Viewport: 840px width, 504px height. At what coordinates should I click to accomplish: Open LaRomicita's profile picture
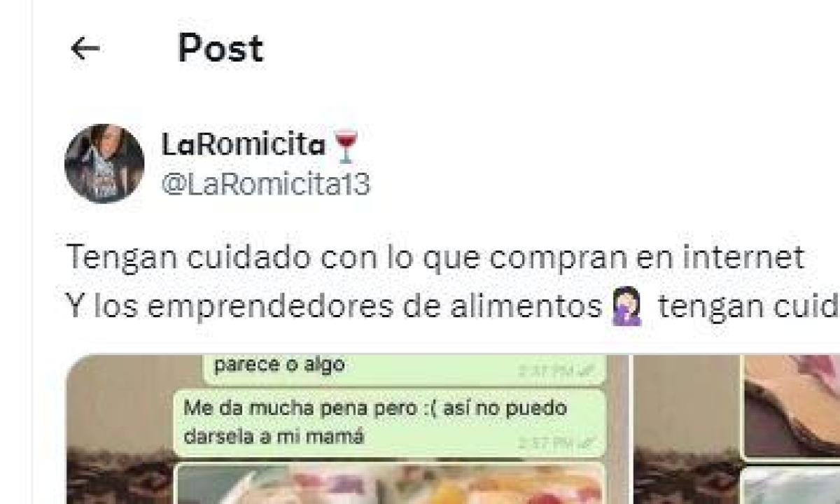pos(104,164)
